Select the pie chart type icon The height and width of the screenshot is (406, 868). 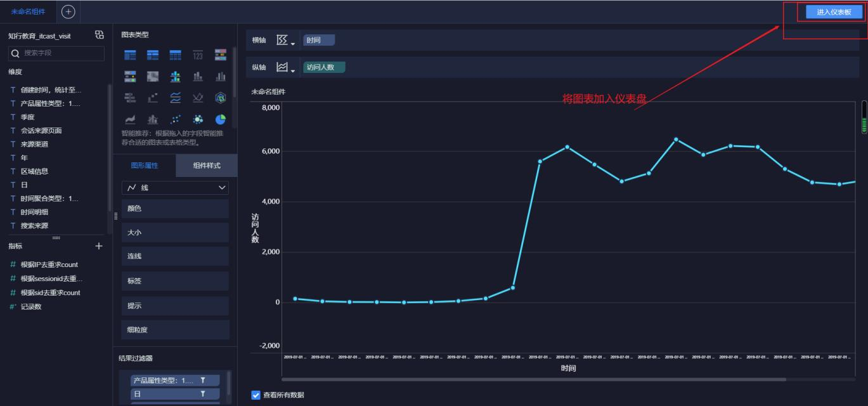click(221, 119)
